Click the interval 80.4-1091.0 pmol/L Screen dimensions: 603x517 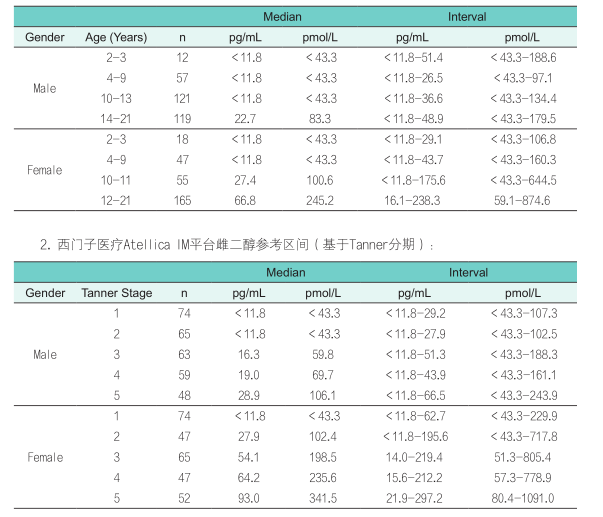[x=523, y=499]
